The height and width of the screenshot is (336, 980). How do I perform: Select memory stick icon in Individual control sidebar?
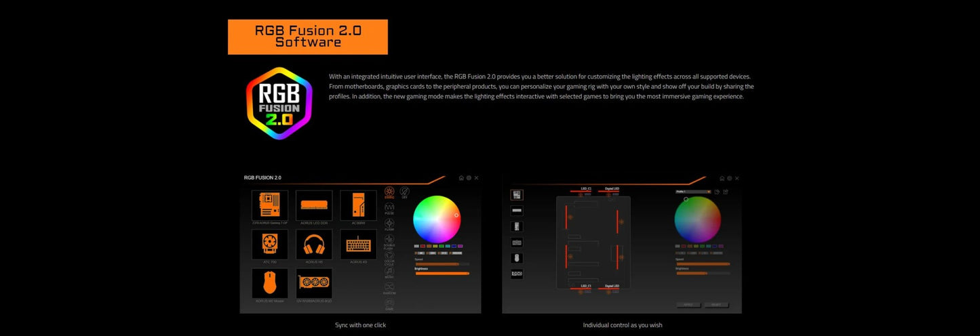pyautogui.click(x=517, y=210)
